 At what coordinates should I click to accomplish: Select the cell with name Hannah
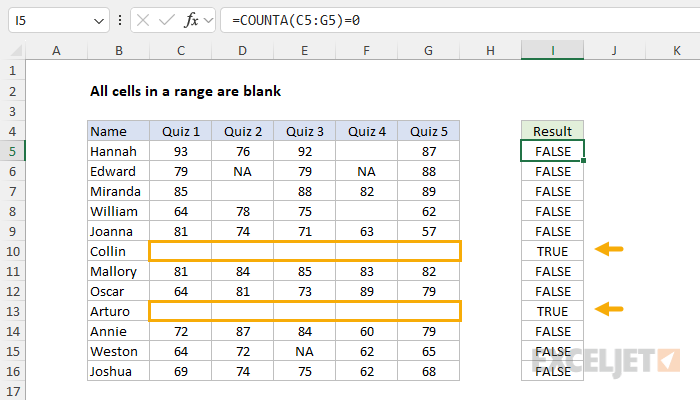[x=119, y=151]
